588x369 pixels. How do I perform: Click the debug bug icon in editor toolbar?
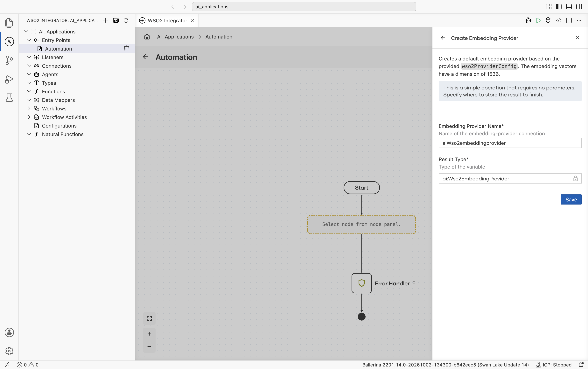pyautogui.click(x=548, y=20)
